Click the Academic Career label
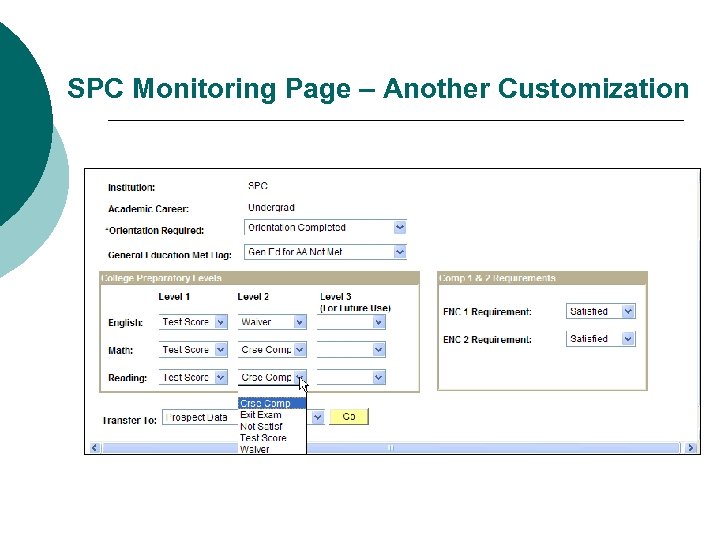720x540 pixels. pos(148,209)
